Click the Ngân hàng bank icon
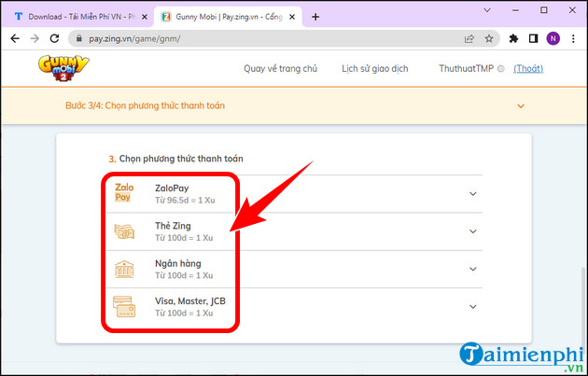Image resolution: width=588 pixels, height=376 pixels. coord(124,269)
